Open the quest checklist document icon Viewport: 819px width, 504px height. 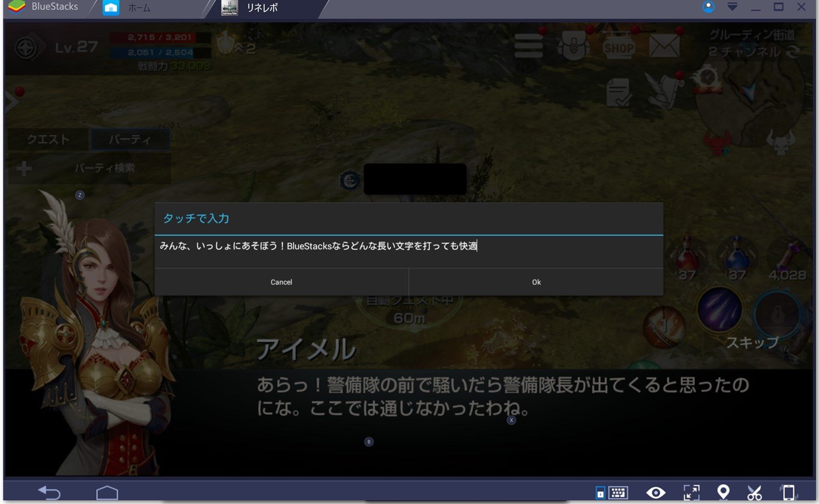click(x=618, y=93)
